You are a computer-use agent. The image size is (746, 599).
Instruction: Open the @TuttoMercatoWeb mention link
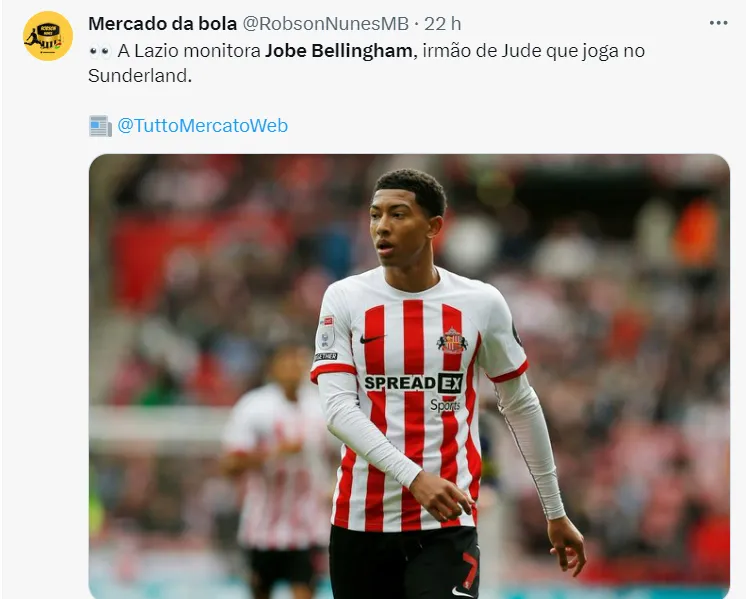click(202, 126)
